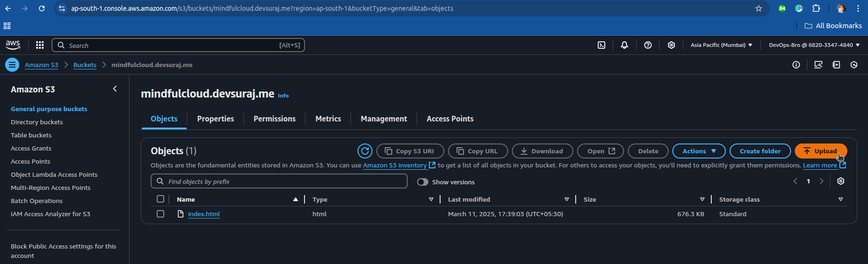The image size is (868, 264).
Task: Open Chrome's three-dot menu
Action: tap(858, 8)
